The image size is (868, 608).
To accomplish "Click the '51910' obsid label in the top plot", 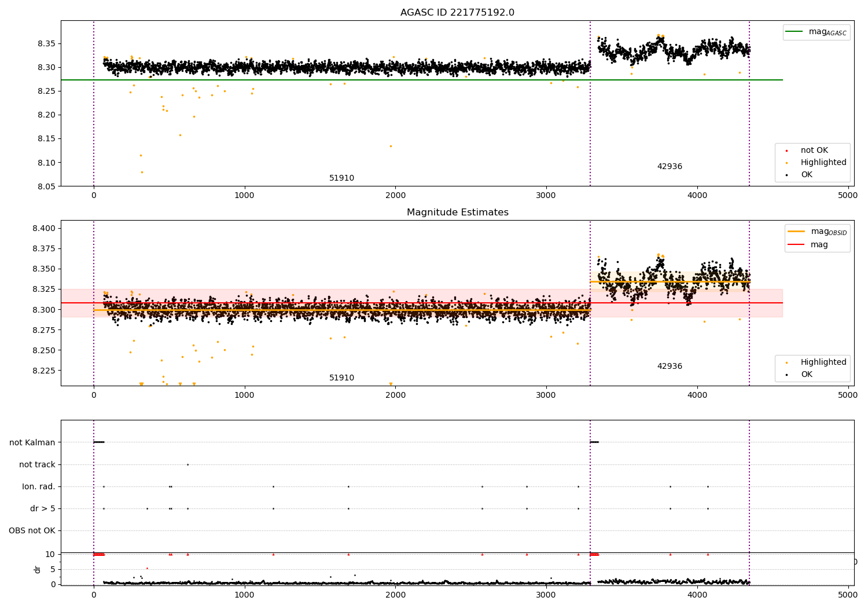I will pos(341,178).
